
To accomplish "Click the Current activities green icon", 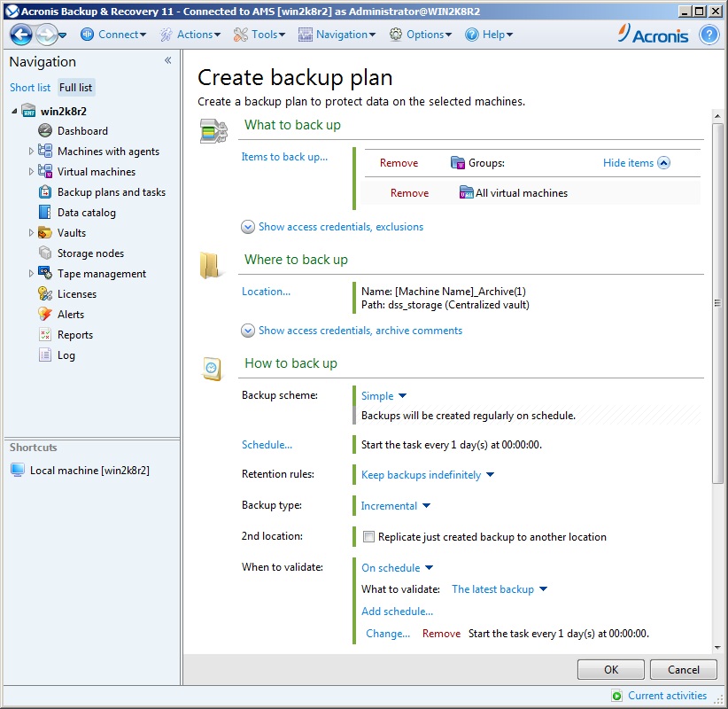I will [616, 696].
